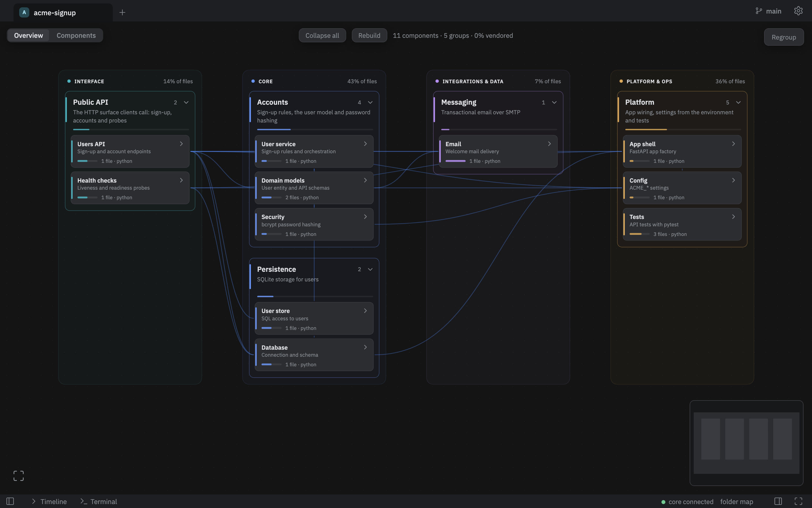This screenshot has width=812, height=508.
Task: Click the Rebuild button
Action: [x=369, y=35]
